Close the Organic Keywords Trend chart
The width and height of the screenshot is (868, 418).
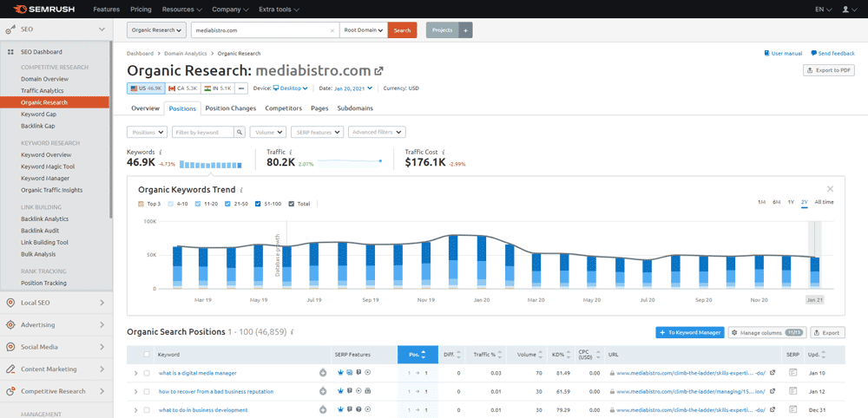[x=830, y=189]
